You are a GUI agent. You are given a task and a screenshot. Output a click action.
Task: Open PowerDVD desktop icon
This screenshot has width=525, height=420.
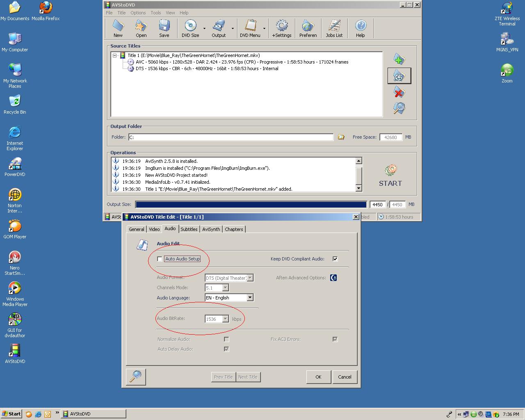coord(15,167)
